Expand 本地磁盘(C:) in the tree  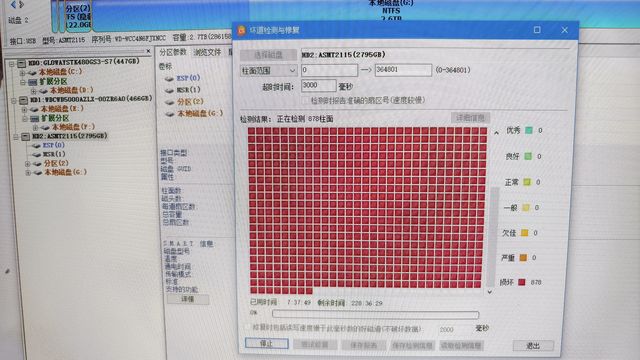pyautogui.click(x=23, y=73)
